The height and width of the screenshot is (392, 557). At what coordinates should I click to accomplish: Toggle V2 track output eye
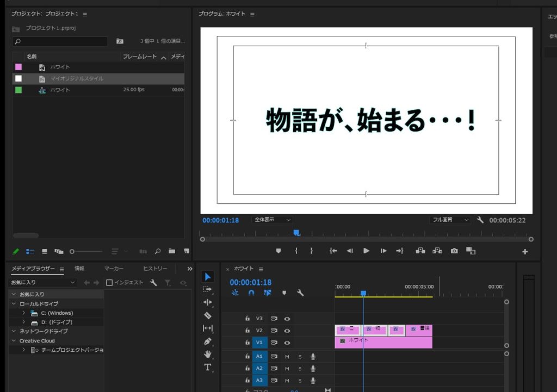coord(287,331)
